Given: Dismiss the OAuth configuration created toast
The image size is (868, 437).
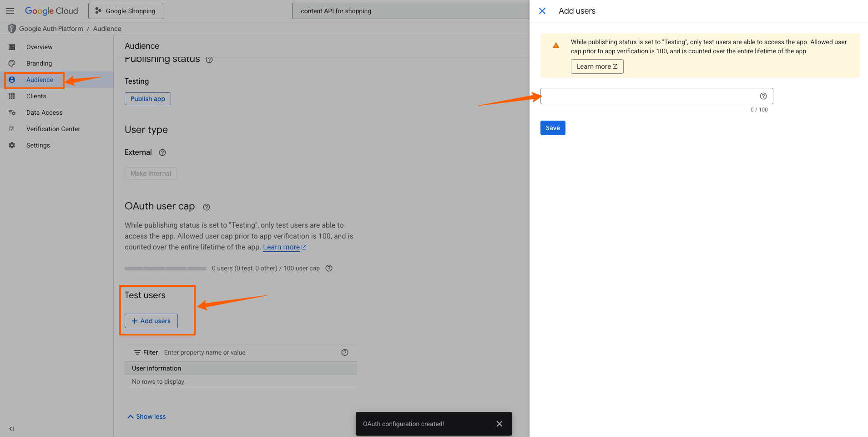Looking at the screenshot, I should tap(499, 424).
